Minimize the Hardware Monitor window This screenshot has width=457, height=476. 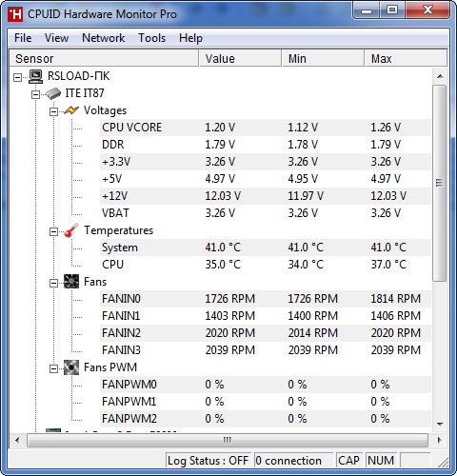pos(367,10)
